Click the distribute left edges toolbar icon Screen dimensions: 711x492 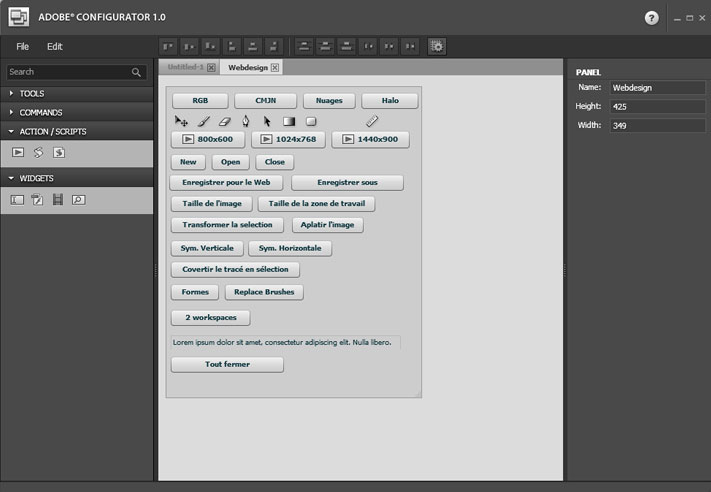(x=368, y=46)
